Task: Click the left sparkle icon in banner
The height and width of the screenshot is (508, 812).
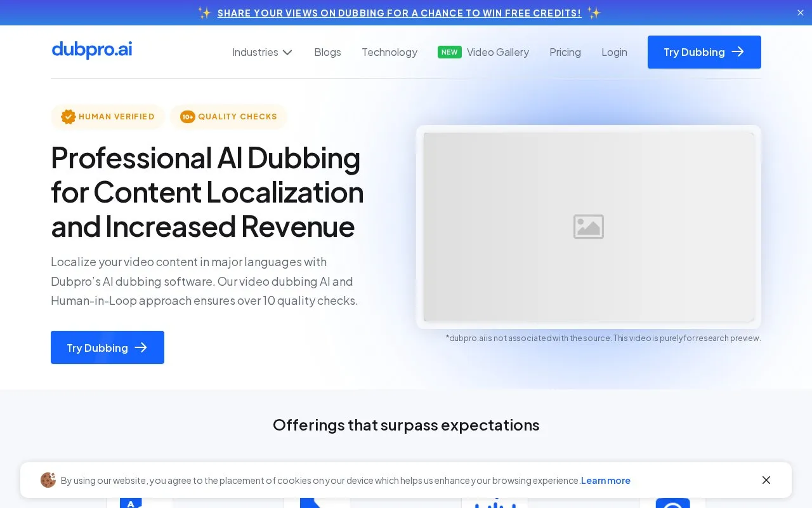Action: [204, 13]
